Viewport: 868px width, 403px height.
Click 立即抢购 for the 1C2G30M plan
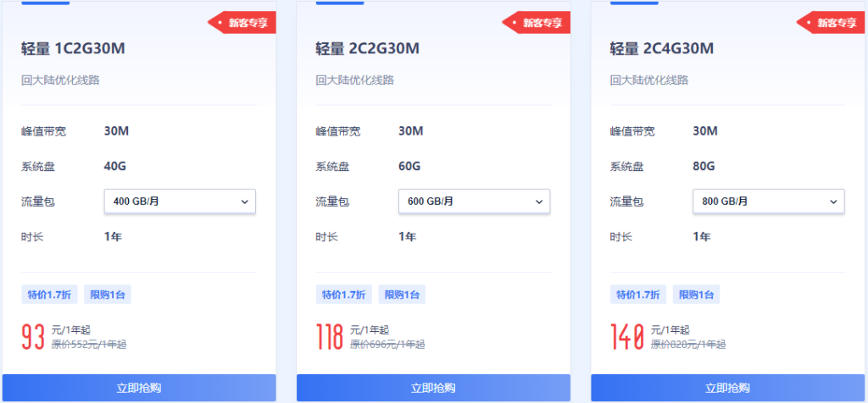[x=139, y=388]
